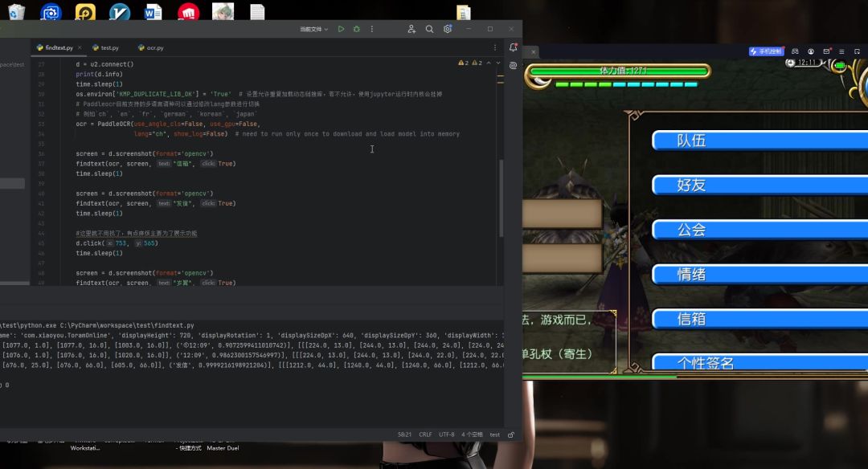Open emulator gamepad settings icon

point(795,51)
